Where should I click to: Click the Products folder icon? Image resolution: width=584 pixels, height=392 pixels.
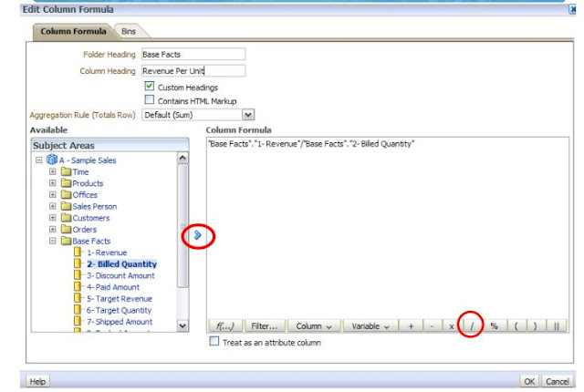click(67, 183)
